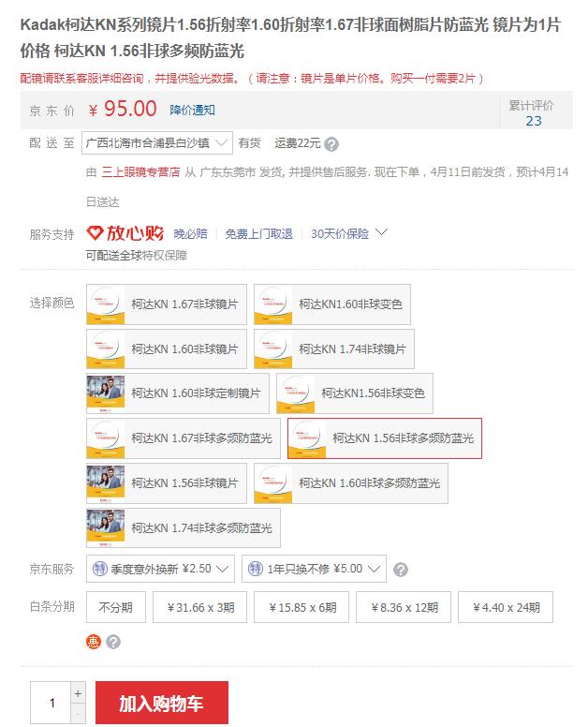Expand the service support chevron after 30天价保险
The width and height of the screenshot is (588, 727).
[381, 231]
